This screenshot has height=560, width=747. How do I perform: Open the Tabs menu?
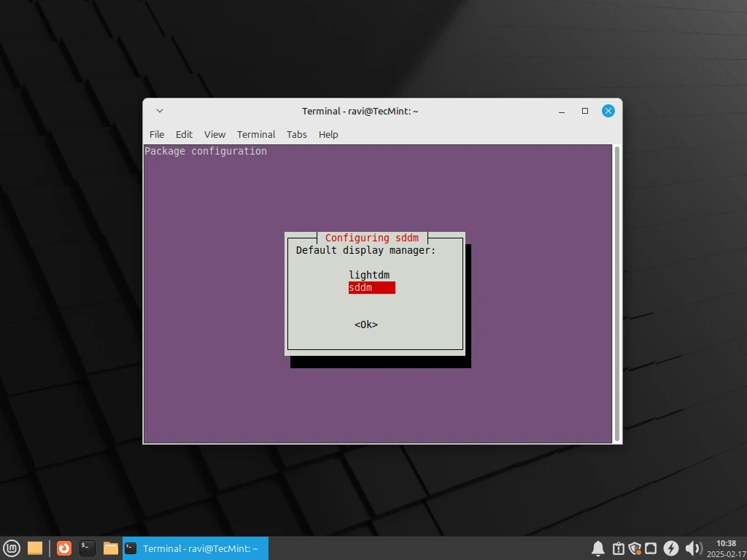coord(296,134)
